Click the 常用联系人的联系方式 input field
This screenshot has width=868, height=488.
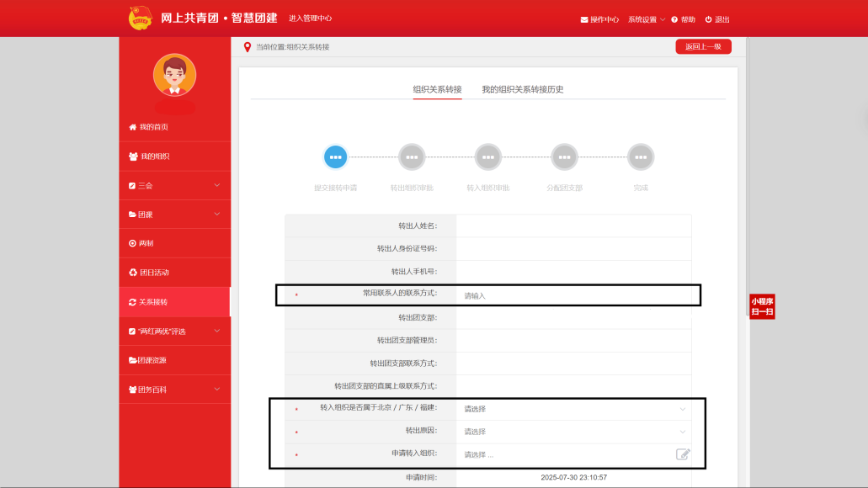click(x=572, y=295)
